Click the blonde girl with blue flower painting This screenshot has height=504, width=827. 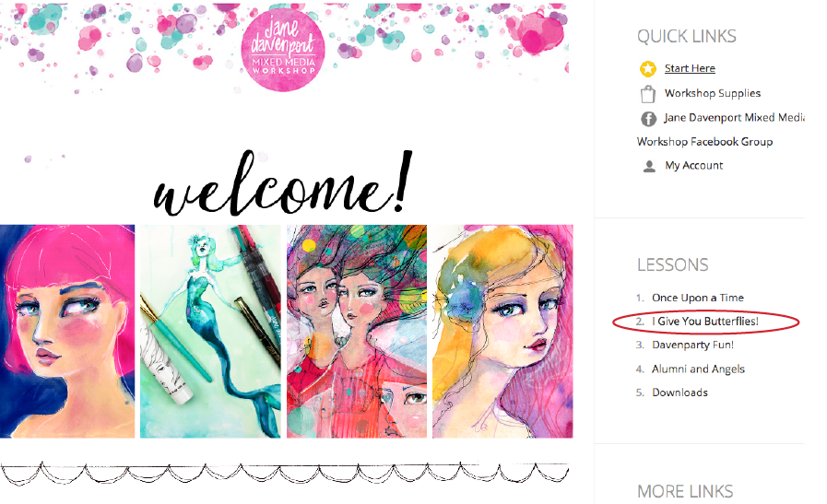click(502, 331)
